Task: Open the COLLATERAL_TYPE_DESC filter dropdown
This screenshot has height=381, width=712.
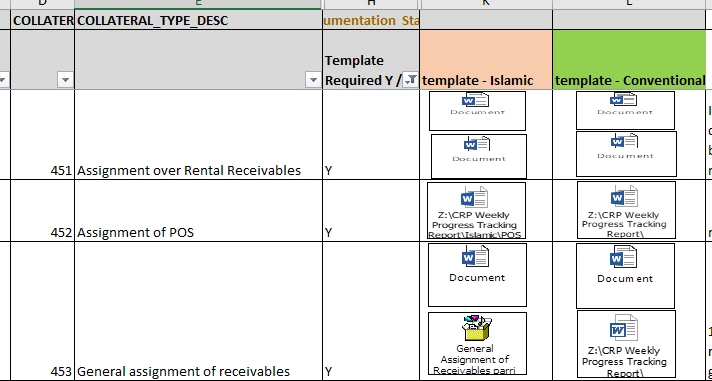Action: tap(313, 80)
